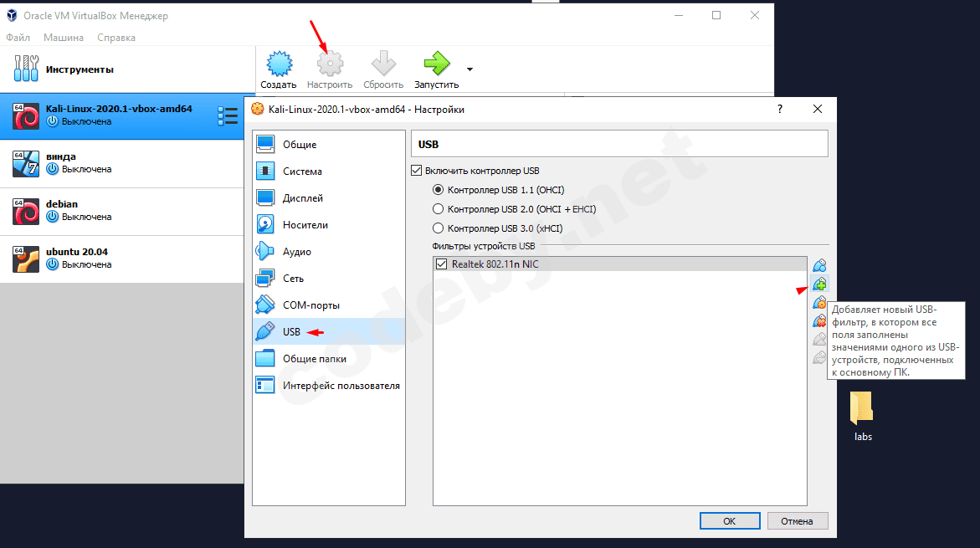Screen dimensions: 980x548
Task: Click the edit USB filter icon
Action: click(819, 303)
